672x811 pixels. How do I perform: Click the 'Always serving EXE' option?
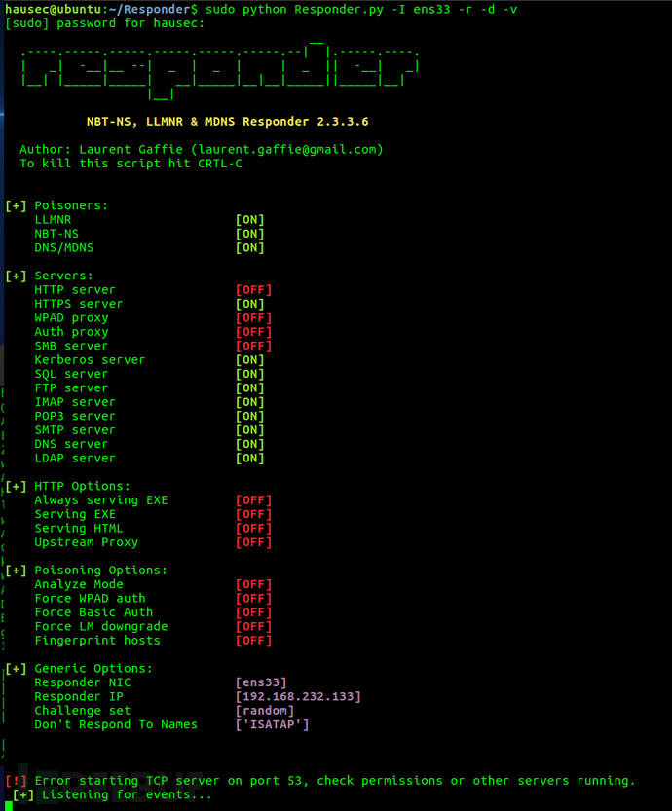coord(101,500)
